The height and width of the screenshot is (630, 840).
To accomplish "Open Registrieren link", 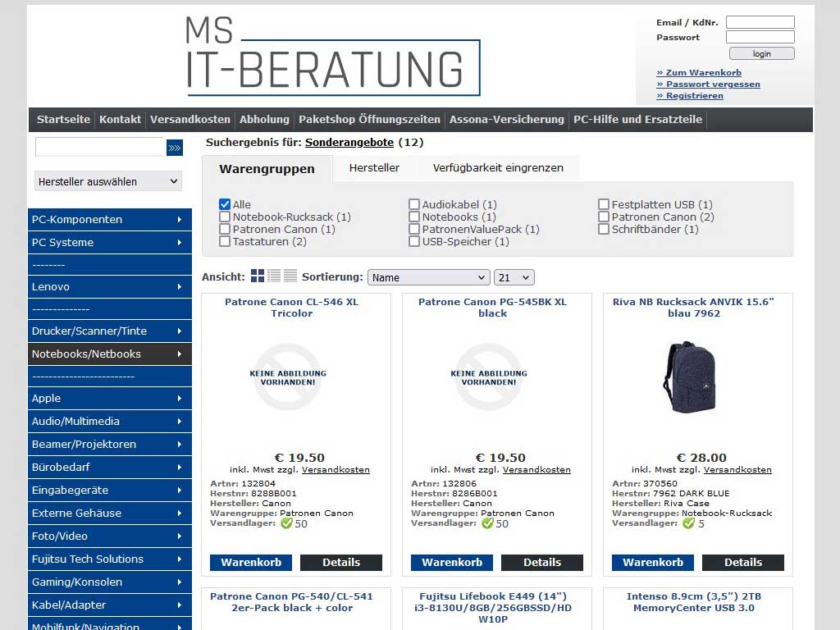I will click(x=690, y=95).
